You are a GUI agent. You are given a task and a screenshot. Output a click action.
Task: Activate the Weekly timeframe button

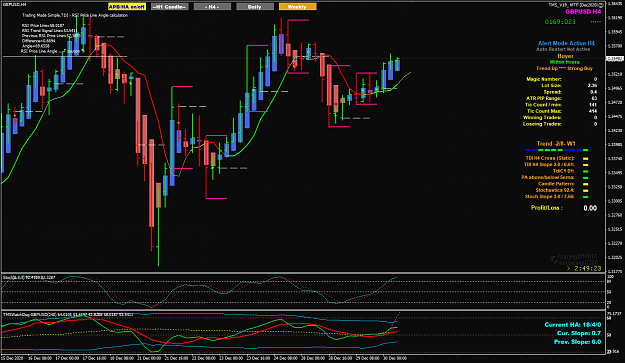pos(297,7)
